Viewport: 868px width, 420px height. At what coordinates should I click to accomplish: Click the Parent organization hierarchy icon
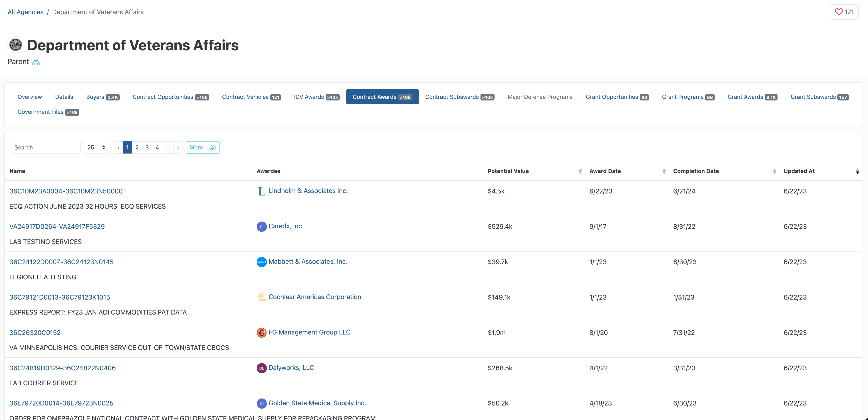[x=36, y=62]
